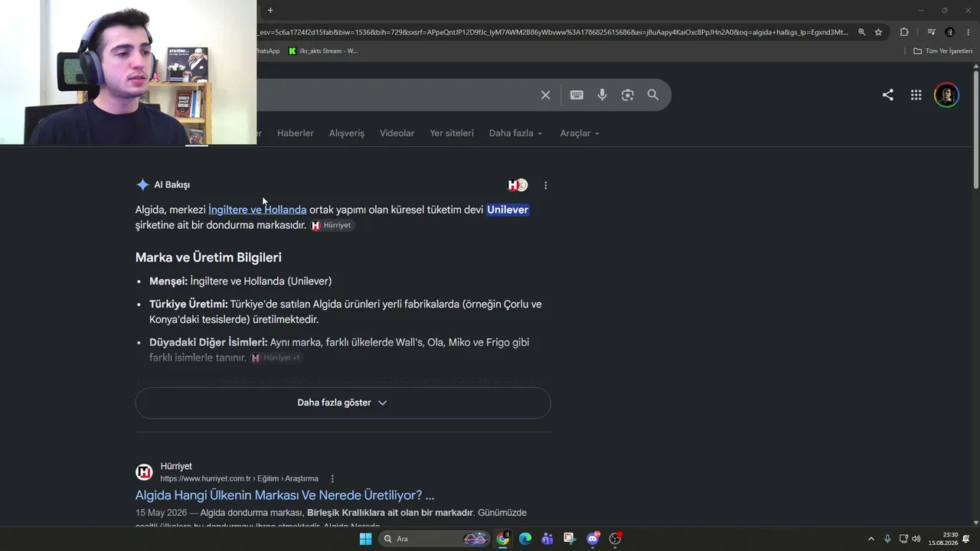Image resolution: width=980 pixels, height=551 pixels.
Task: Click the taskbar Ara search box
Action: (434, 539)
